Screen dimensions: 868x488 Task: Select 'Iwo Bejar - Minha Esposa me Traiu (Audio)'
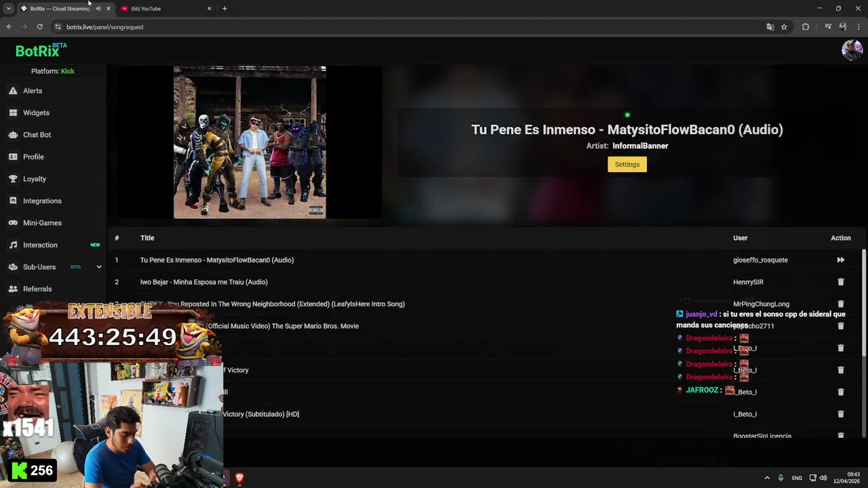[203, 282]
